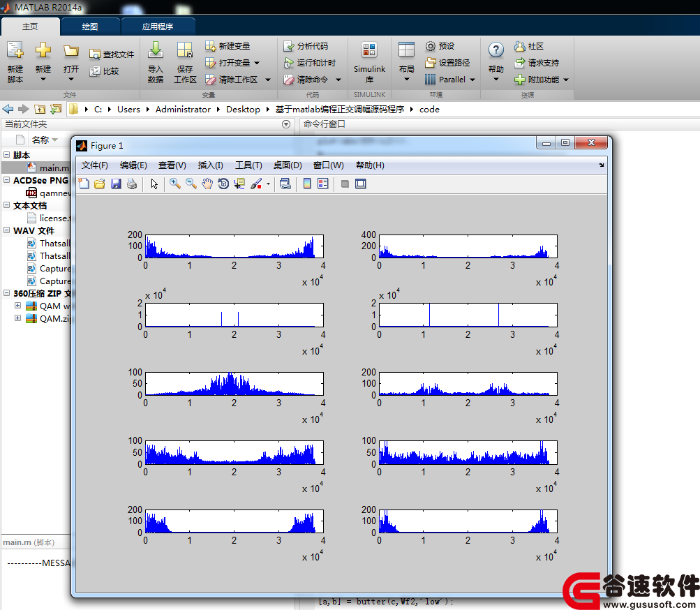Click Find Files (查找文件)

click(x=112, y=54)
